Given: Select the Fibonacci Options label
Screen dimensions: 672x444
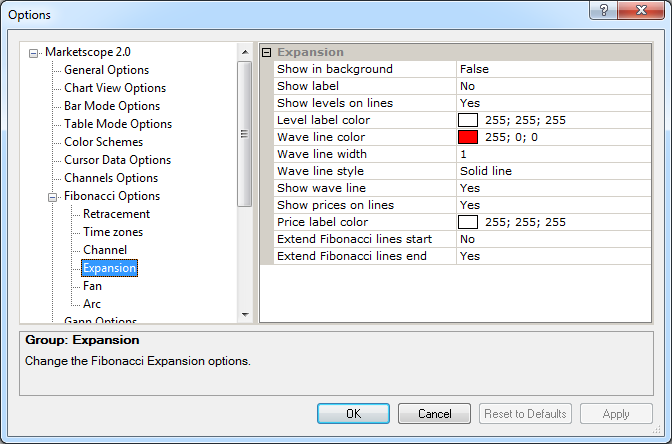Looking at the screenshot, I should tap(112, 196).
